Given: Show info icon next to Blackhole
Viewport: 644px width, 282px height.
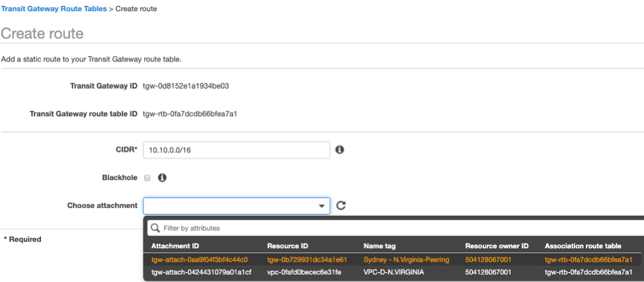Looking at the screenshot, I should (162, 178).
